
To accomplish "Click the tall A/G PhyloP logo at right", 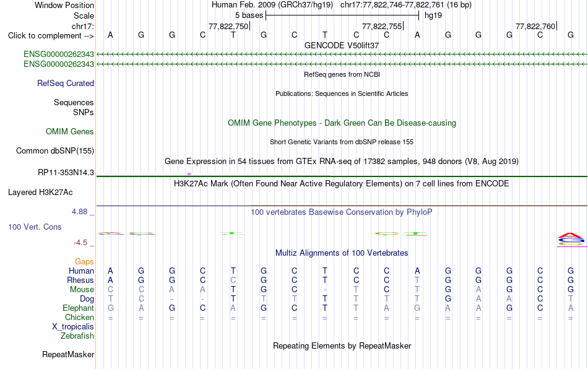I will coord(571,240).
